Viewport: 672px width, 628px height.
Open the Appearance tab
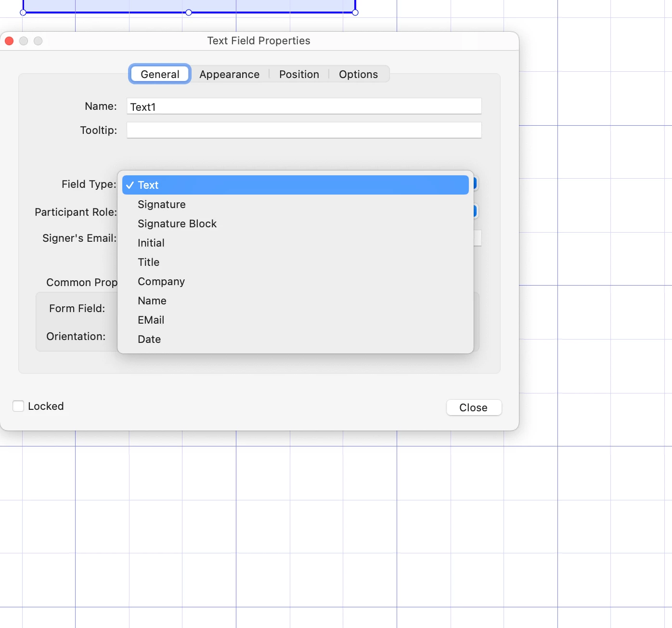click(x=229, y=74)
